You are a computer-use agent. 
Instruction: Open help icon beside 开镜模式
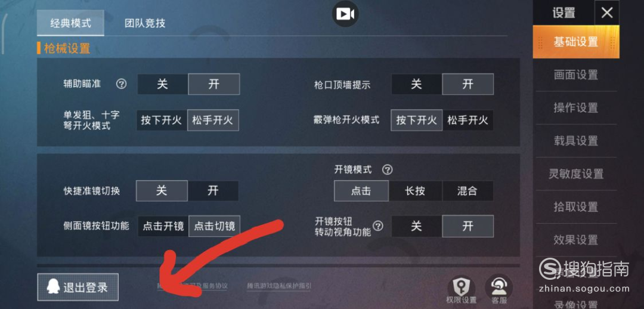(387, 169)
